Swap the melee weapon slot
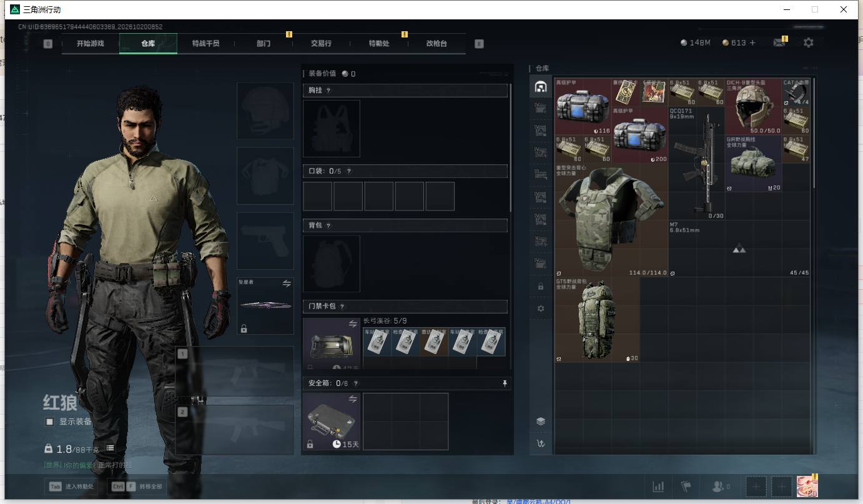This screenshot has height=504, width=863. point(287,284)
